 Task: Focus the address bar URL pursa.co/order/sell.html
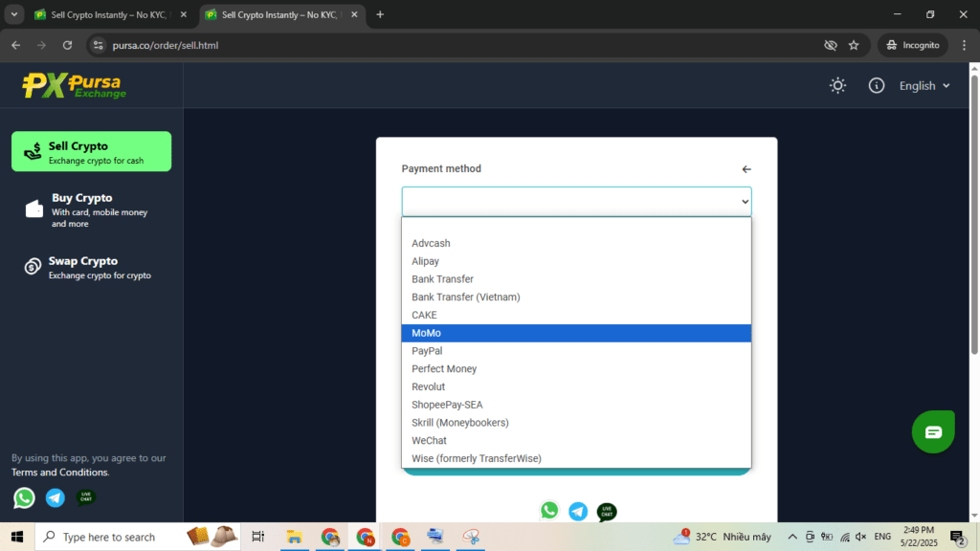[165, 45]
